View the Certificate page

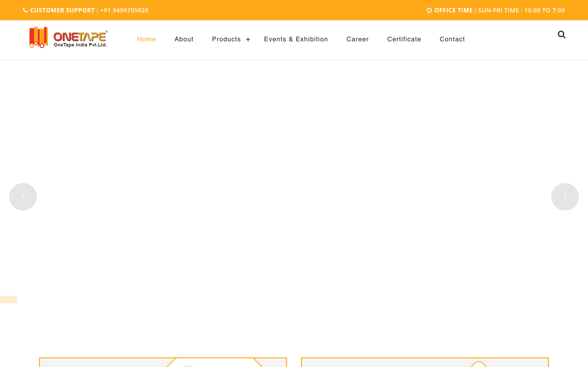[404, 39]
